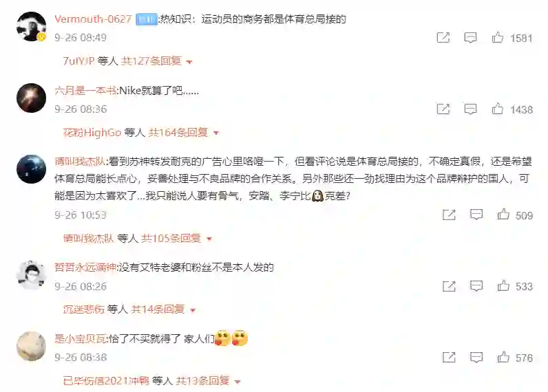
Task: Like the comment with 509 likes
Action: (x=503, y=215)
